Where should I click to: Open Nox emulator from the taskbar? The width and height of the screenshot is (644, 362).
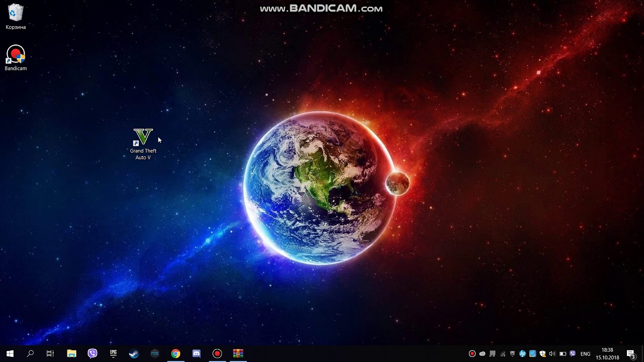point(155,353)
